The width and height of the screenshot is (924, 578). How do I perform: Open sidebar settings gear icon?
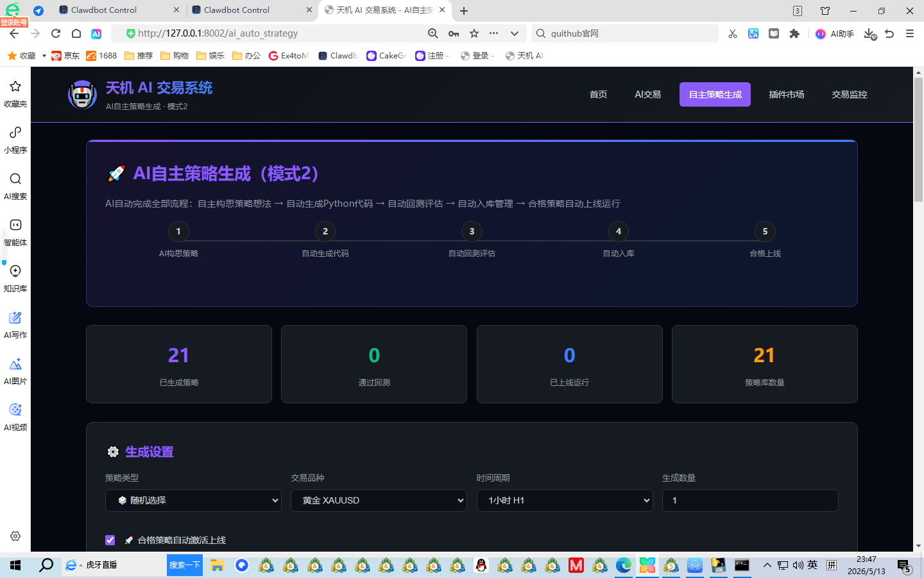pos(15,536)
